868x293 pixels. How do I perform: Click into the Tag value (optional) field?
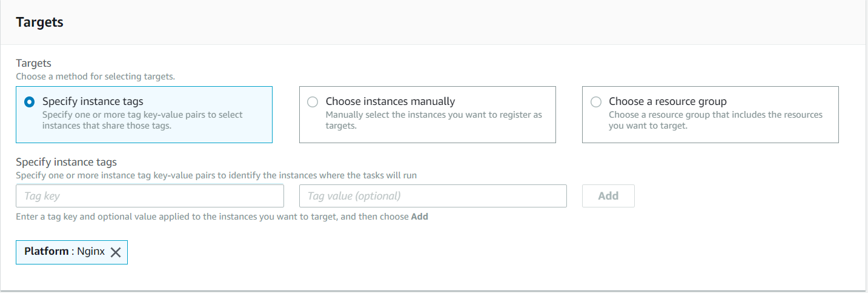point(432,196)
